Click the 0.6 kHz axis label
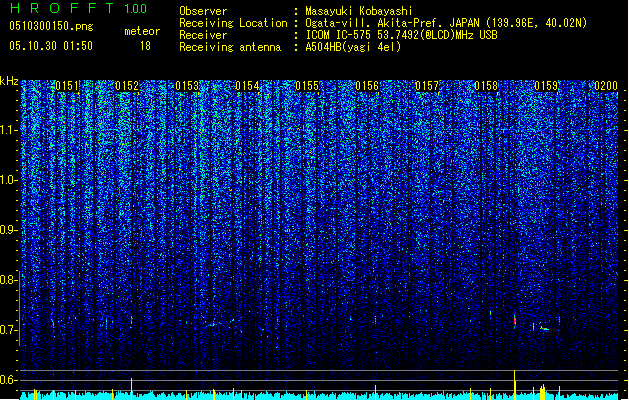629x400 pixels. click(8, 380)
